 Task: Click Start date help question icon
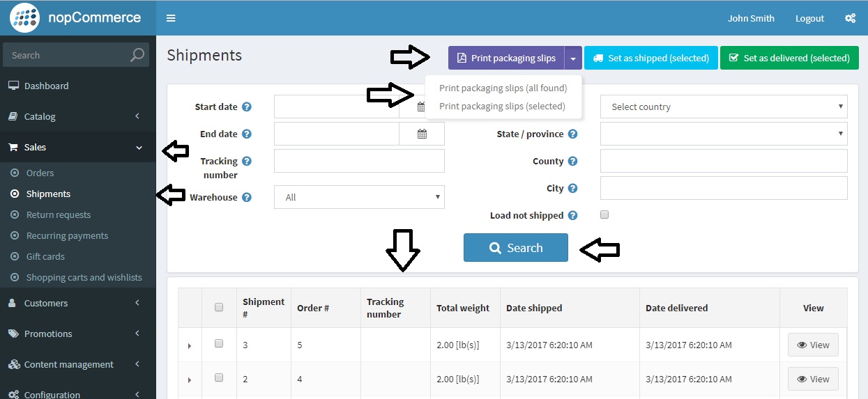246,107
